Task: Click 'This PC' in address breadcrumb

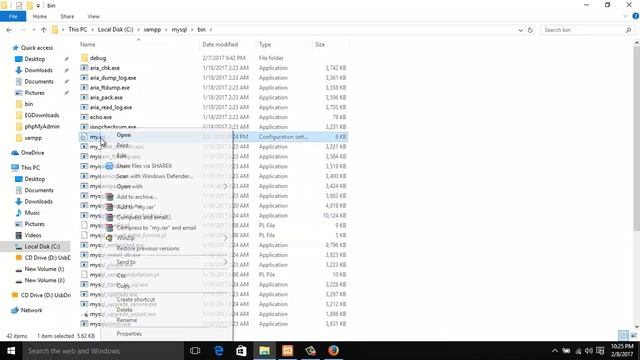Action: pyautogui.click(x=78, y=30)
